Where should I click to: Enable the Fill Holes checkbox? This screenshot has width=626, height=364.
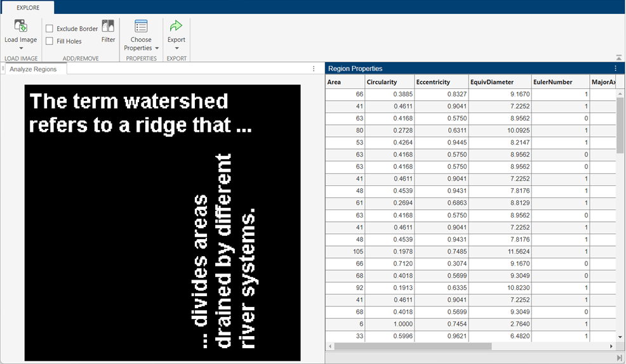50,41
